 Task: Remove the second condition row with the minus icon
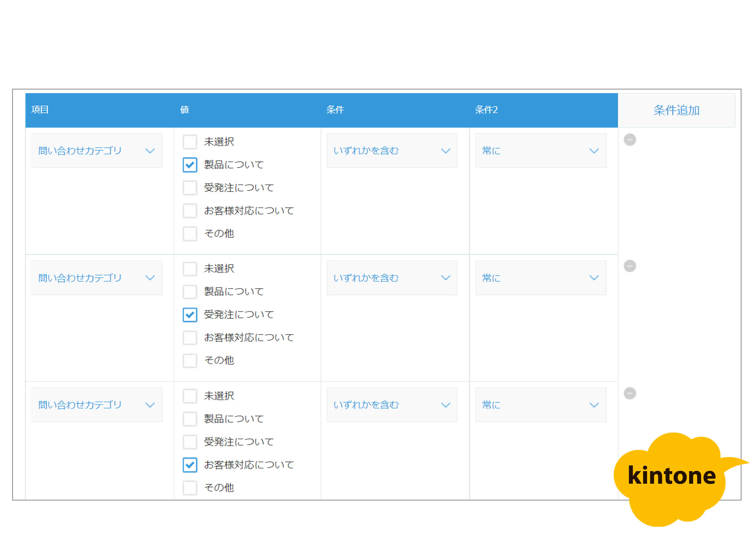pyautogui.click(x=629, y=266)
